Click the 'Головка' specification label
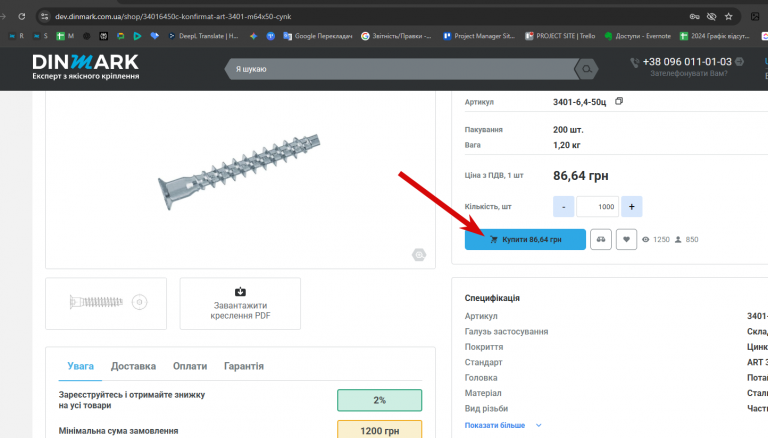 [x=481, y=378]
